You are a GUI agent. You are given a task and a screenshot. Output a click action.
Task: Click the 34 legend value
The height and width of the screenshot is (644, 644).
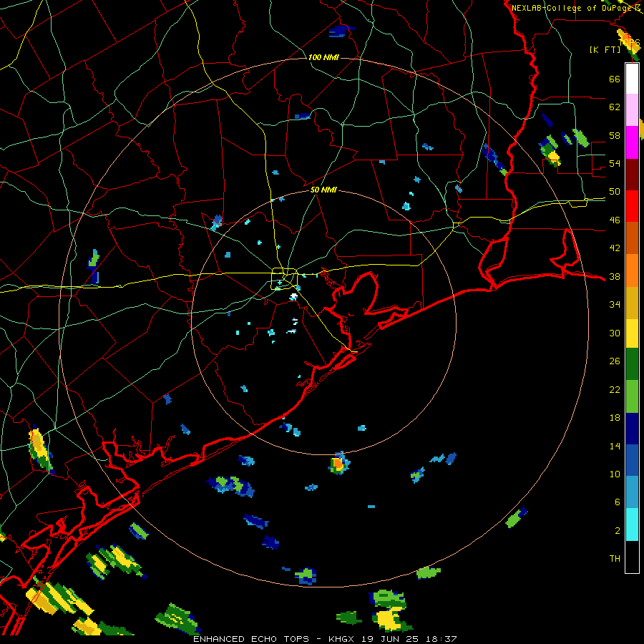point(615,305)
